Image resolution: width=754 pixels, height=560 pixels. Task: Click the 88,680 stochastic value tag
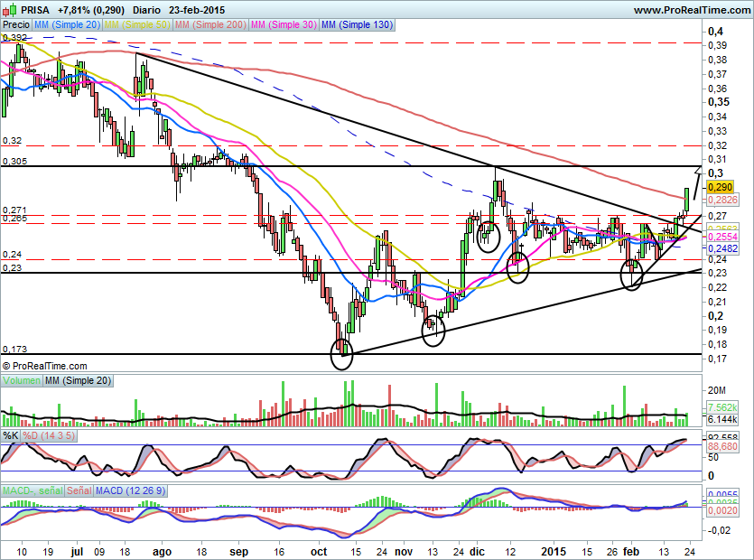coord(722,446)
